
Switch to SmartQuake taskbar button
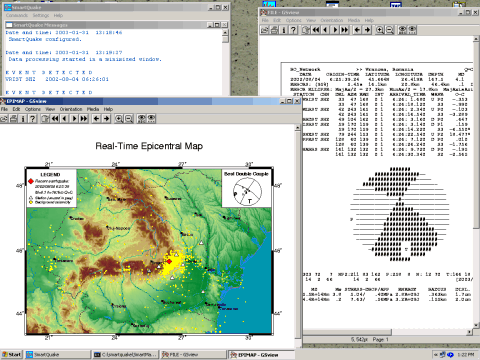tap(58, 354)
